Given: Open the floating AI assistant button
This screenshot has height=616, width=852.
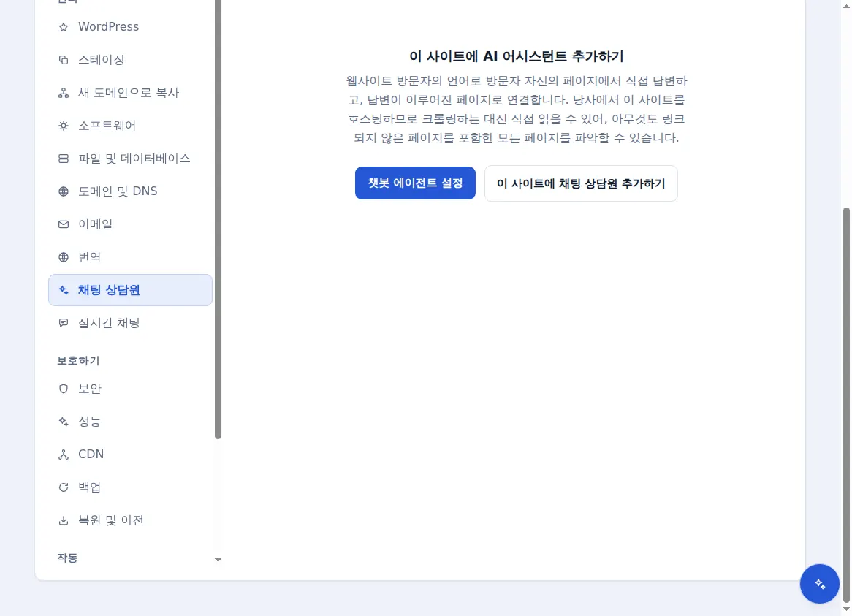Looking at the screenshot, I should (819, 584).
